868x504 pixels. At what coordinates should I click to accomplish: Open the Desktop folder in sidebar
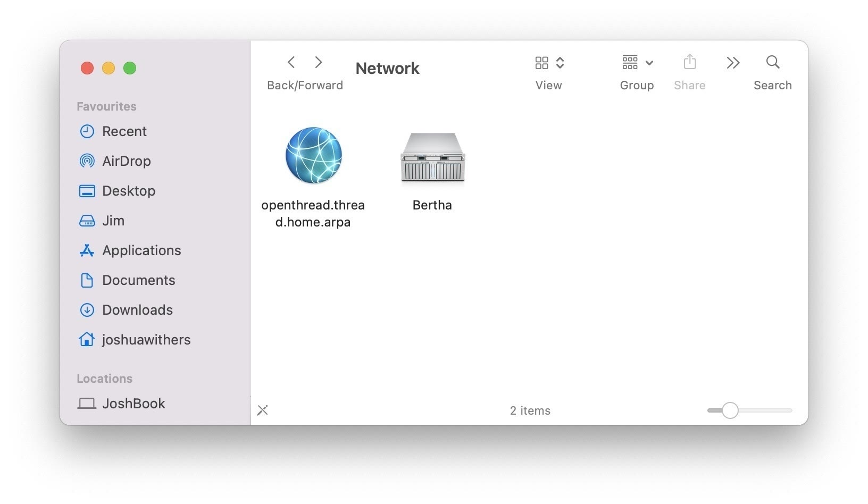[128, 191]
